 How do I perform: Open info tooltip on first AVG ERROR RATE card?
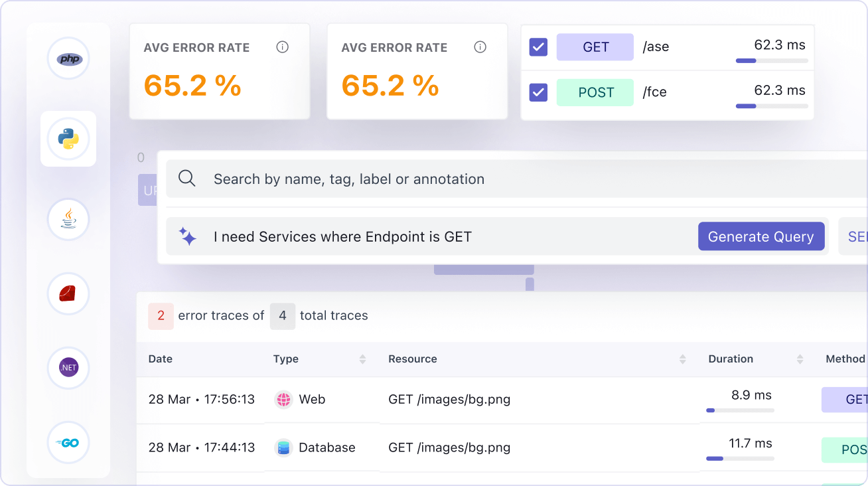pos(282,46)
